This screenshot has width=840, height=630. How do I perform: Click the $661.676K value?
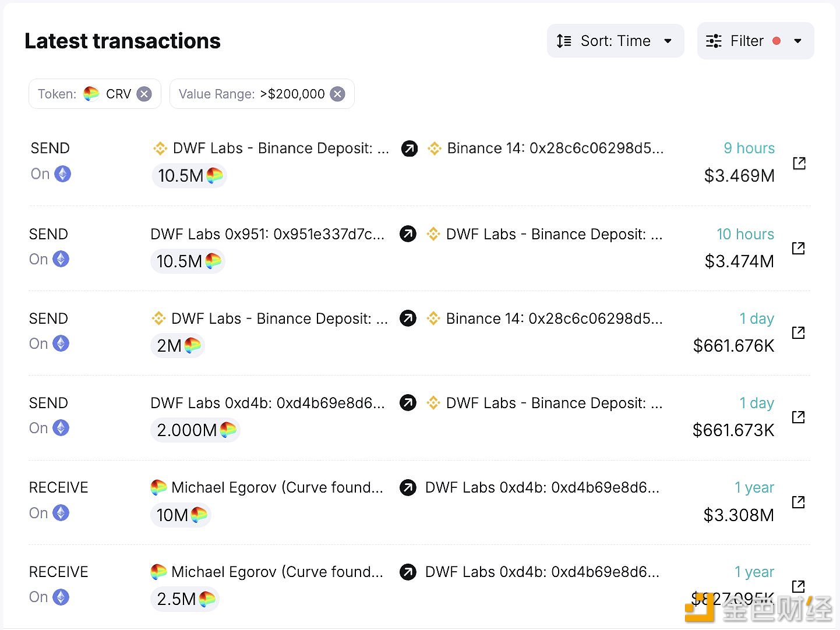click(733, 346)
